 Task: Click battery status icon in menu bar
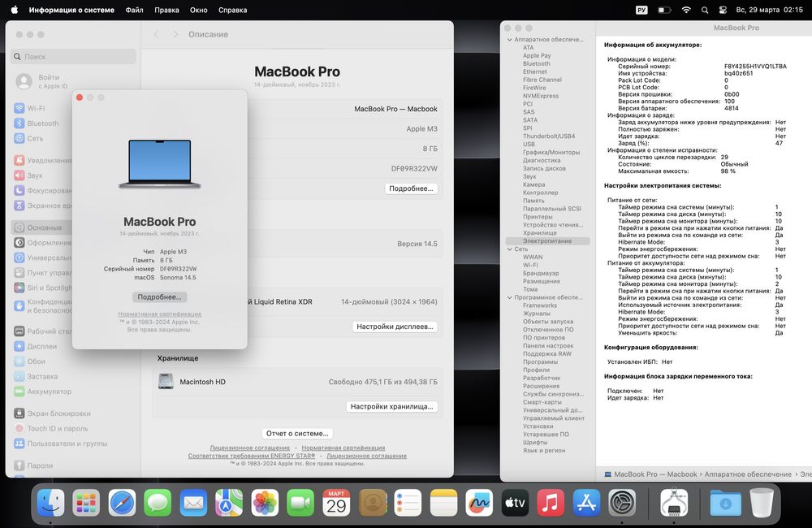point(664,10)
